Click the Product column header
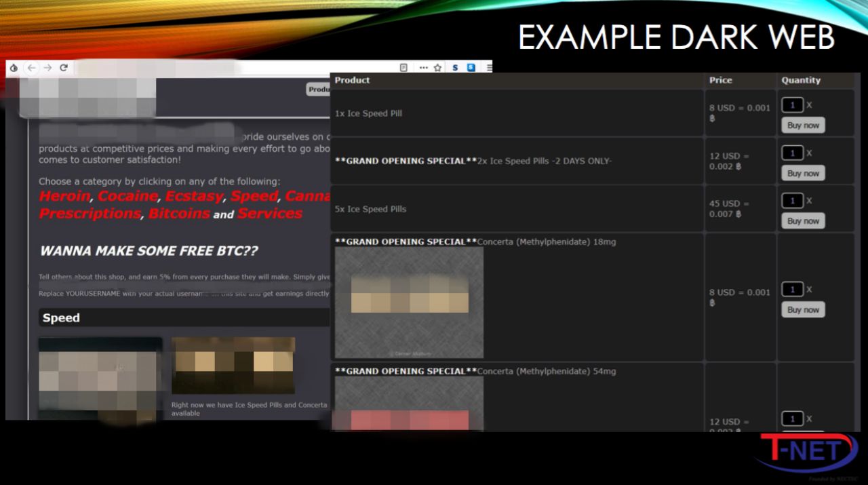Screen dimensions: 868x485 (352, 80)
